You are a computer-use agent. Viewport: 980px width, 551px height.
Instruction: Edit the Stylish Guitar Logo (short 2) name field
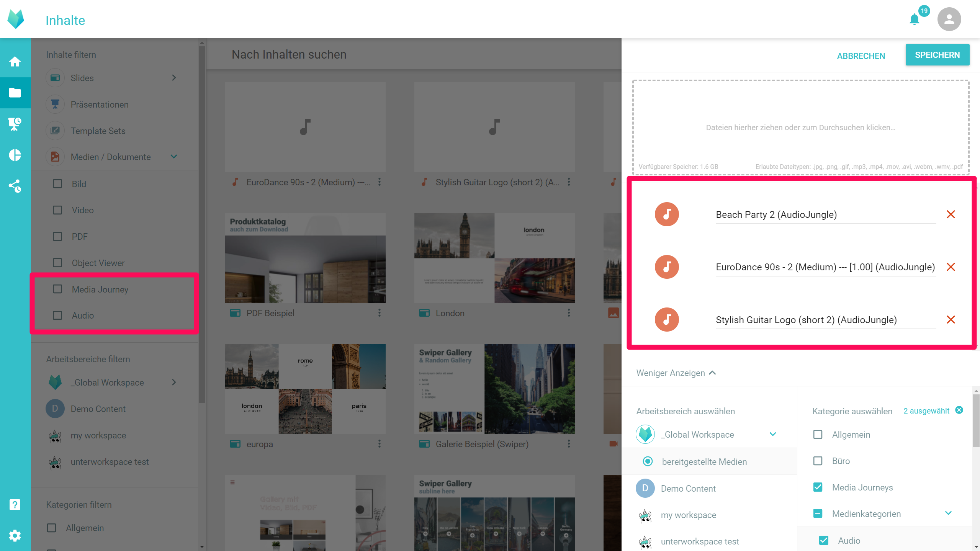point(826,320)
